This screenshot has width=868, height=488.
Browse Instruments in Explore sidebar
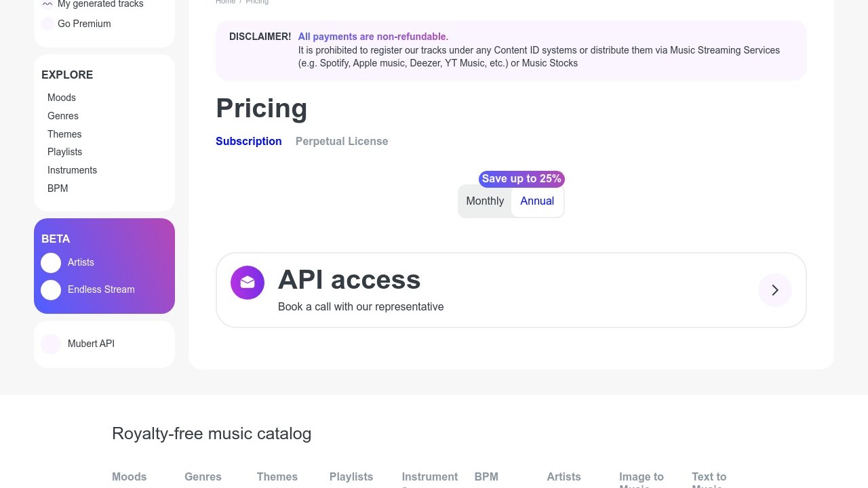[x=72, y=170]
